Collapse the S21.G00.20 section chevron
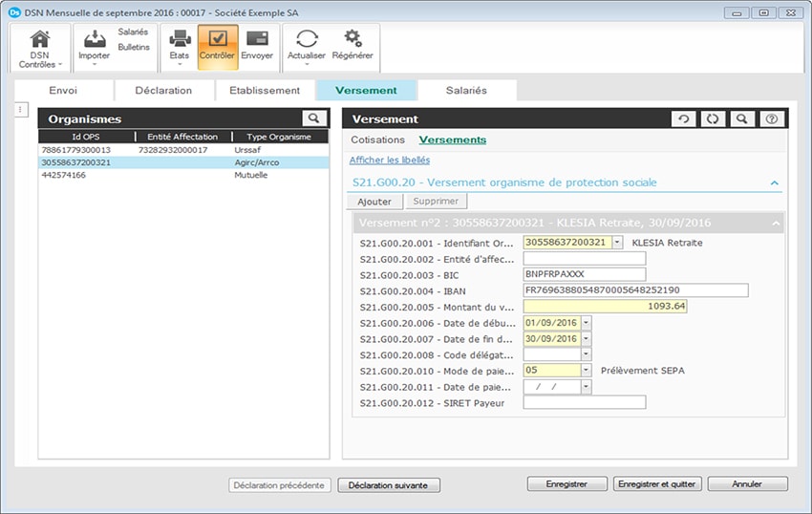This screenshot has width=812, height=514. point(775,182)
